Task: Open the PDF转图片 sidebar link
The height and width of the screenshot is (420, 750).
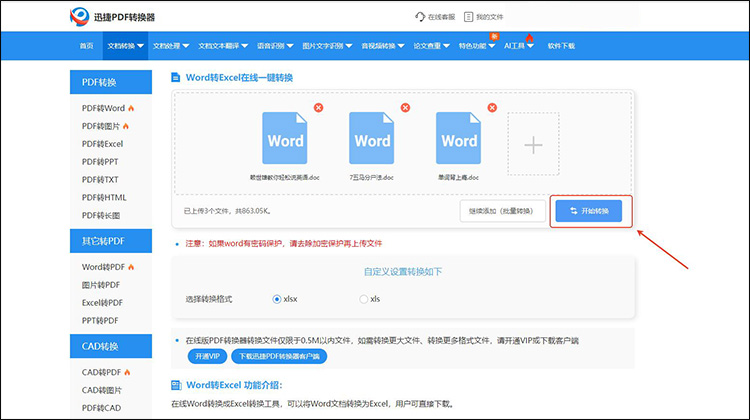Action: pos(100,126)
